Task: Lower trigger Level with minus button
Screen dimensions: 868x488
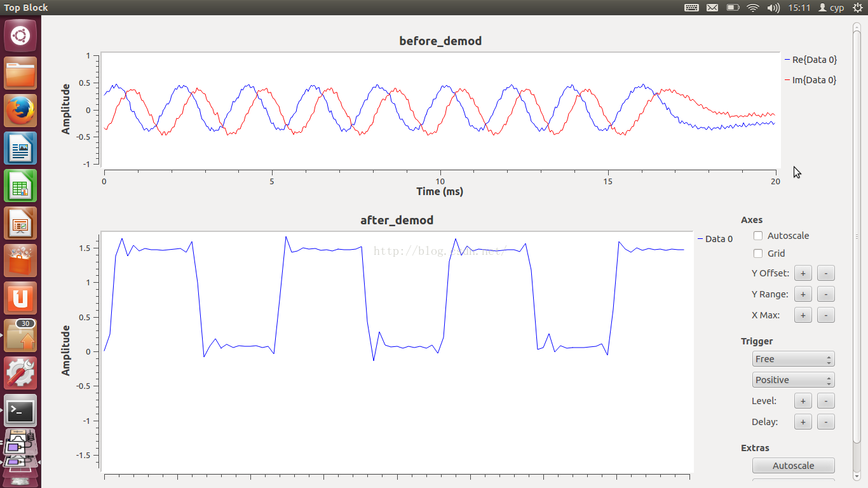Action: tap(825, 401)
